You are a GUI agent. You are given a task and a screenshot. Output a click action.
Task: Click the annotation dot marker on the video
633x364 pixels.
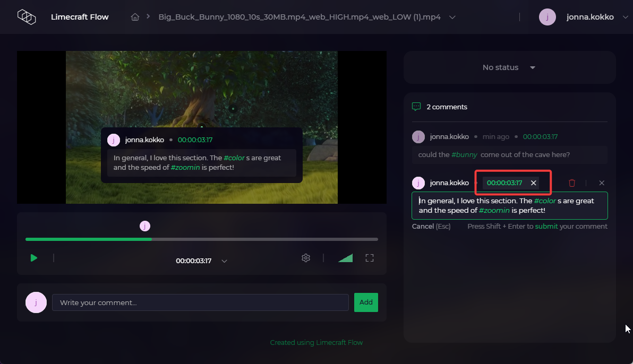pyautogui.click(x=233, y=109)
